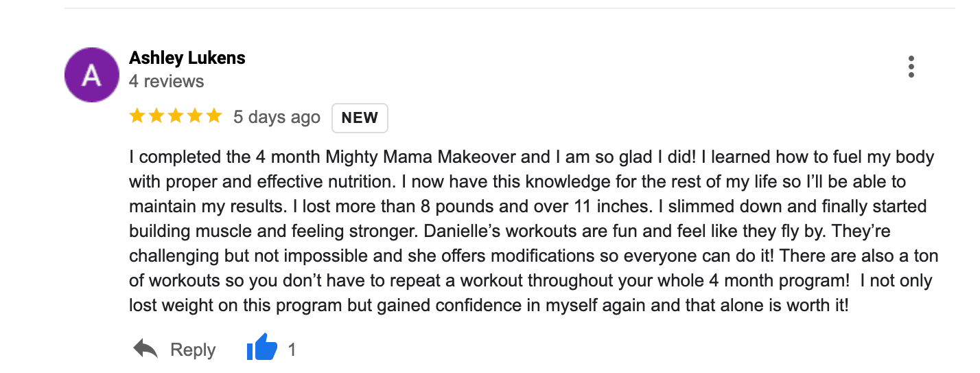
Task: Click the "5 days ago" timestamp
Action: [x=277, y=117]
